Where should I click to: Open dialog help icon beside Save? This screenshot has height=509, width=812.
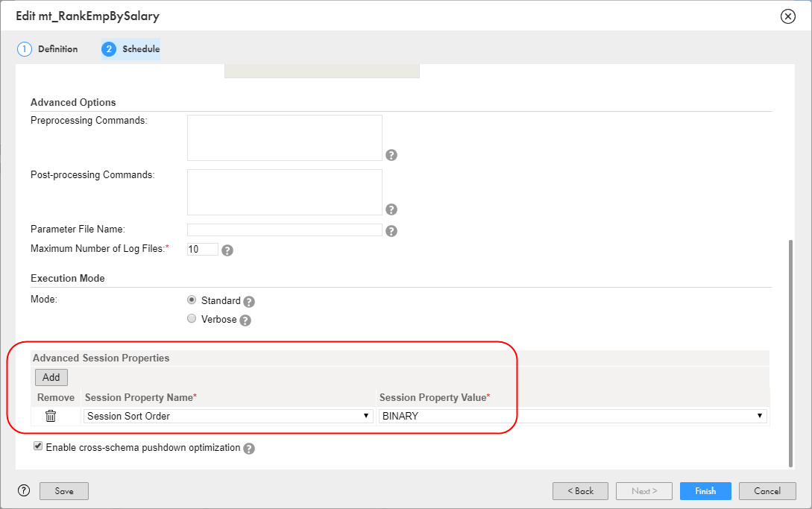[x=24, y=490]
